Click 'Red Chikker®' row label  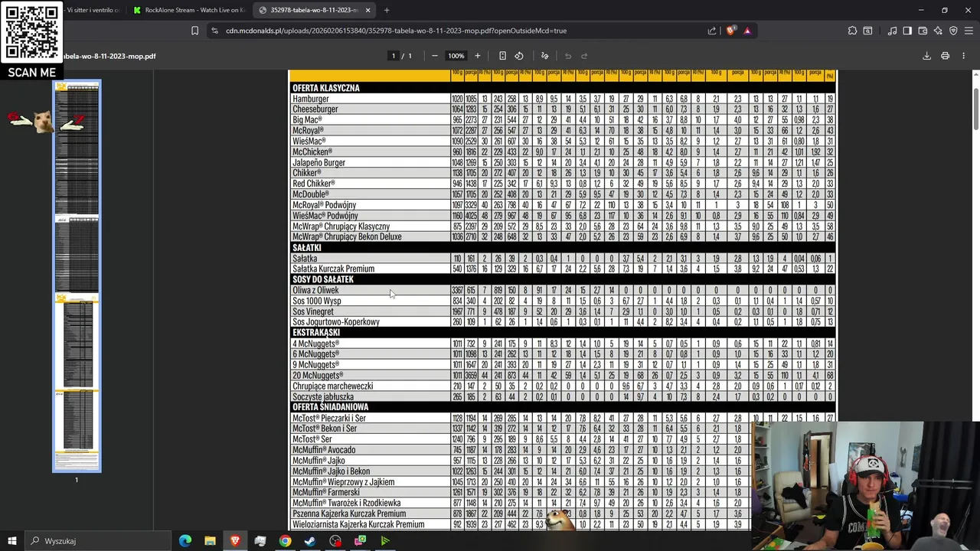click(x=313, y=184)
